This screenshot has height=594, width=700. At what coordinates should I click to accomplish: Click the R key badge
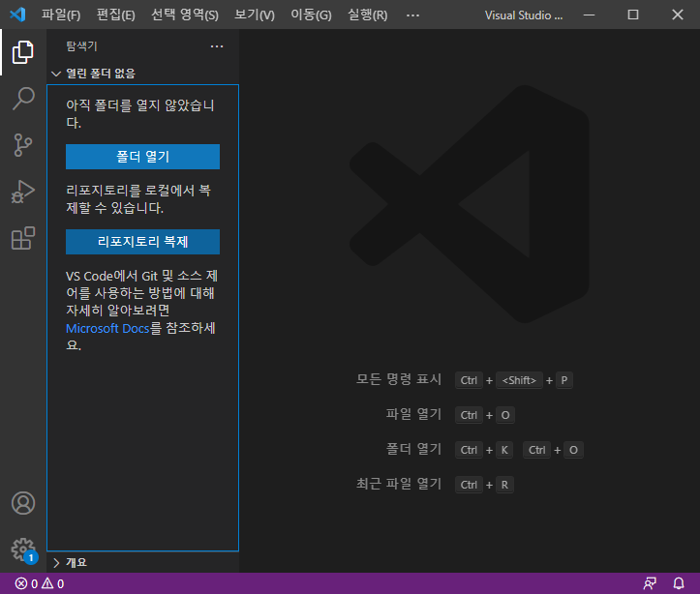504,485
